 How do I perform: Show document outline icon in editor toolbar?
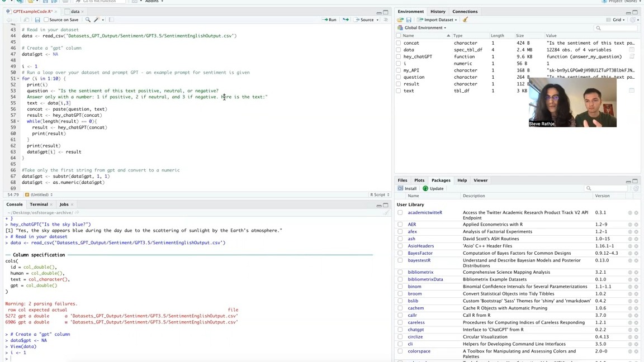pyautogui.click(x=386, y=20)
